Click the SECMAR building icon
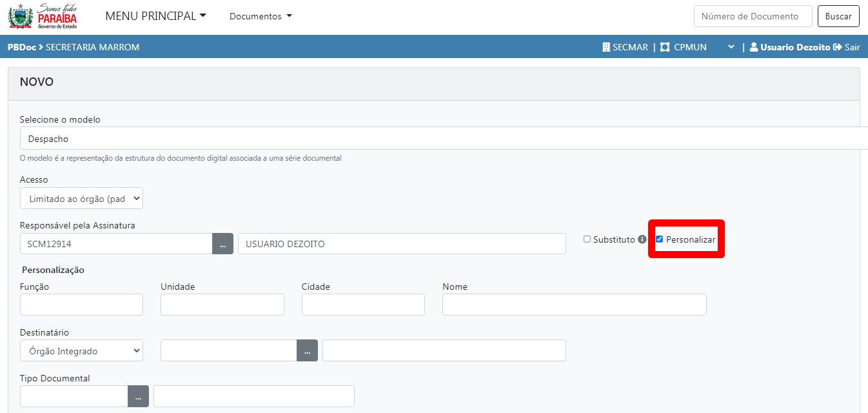868x413 pixels. click(x=606, y=47)
